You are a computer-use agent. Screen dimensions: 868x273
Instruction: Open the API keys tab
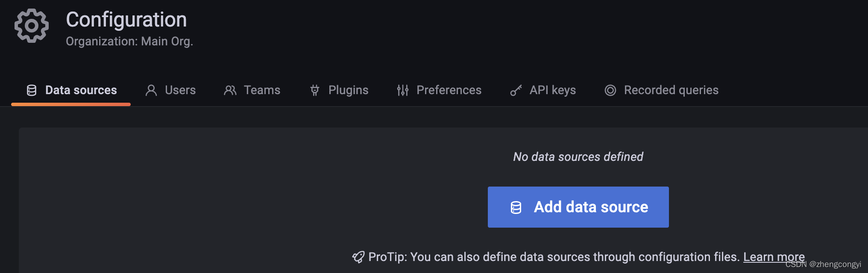[x=552, y=90]
